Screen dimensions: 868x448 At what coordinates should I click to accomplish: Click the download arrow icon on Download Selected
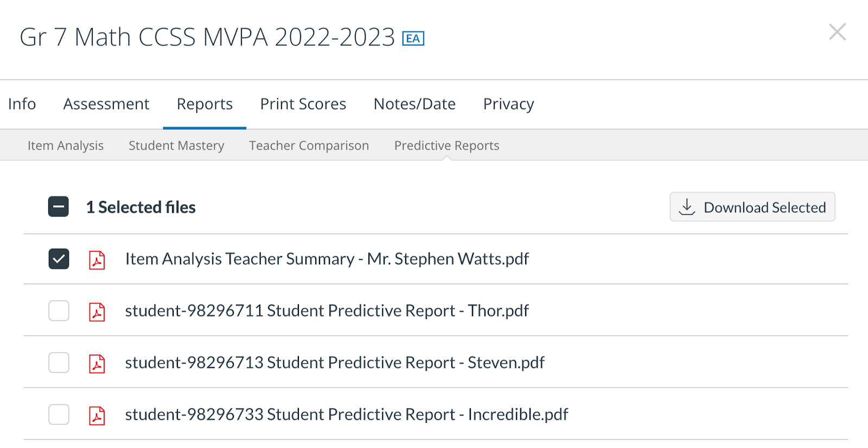(687, 207)
